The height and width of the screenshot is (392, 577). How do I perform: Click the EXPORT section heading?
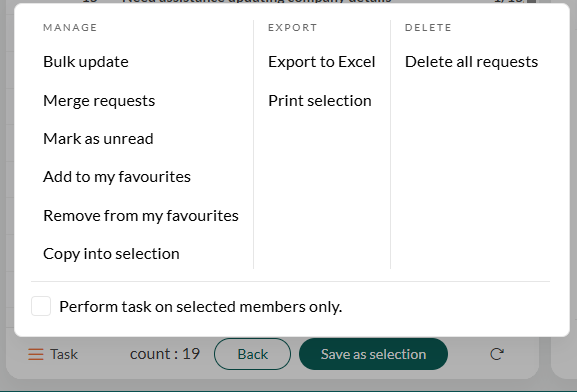(x=293, y=28)
